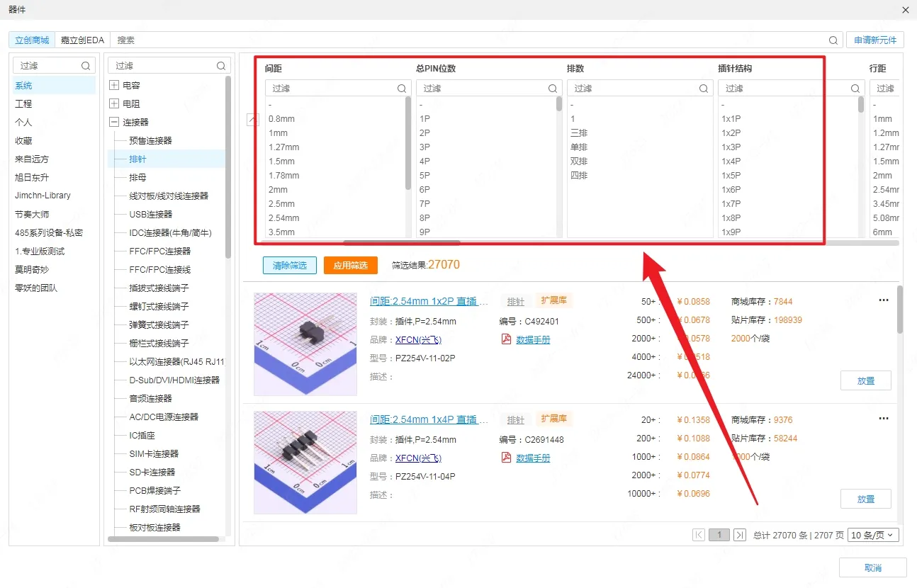Select the 系统 library

pos(54,86)
